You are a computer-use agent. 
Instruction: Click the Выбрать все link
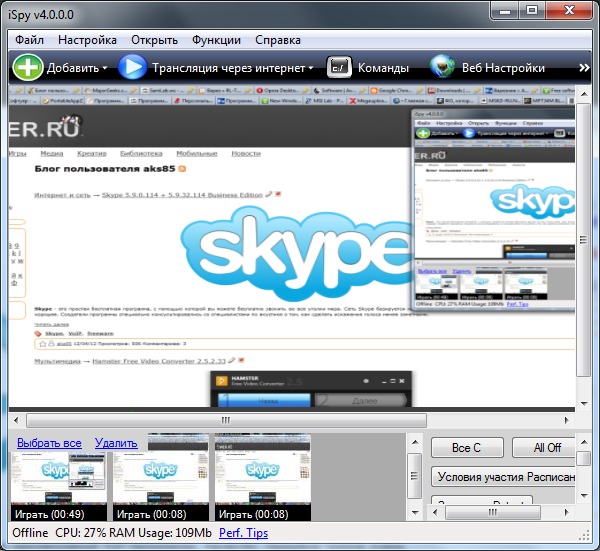pyautogui.click(x=49, y=443)
